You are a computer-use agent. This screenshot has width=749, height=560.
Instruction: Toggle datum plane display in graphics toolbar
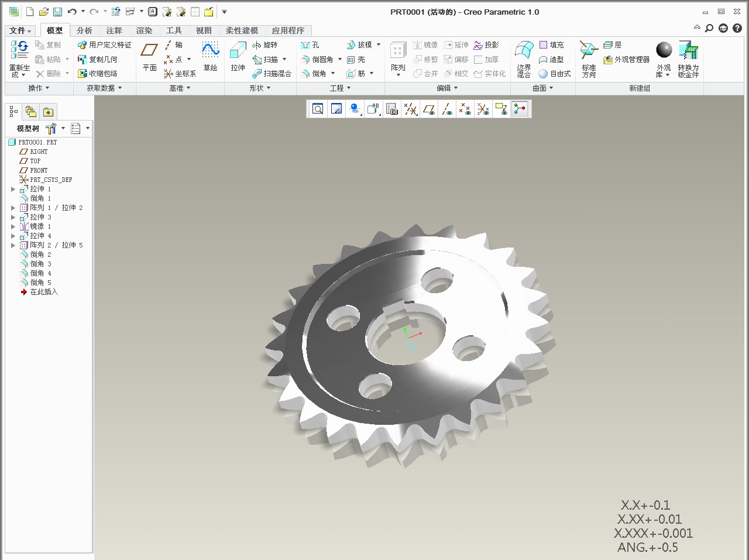(429, 109)
